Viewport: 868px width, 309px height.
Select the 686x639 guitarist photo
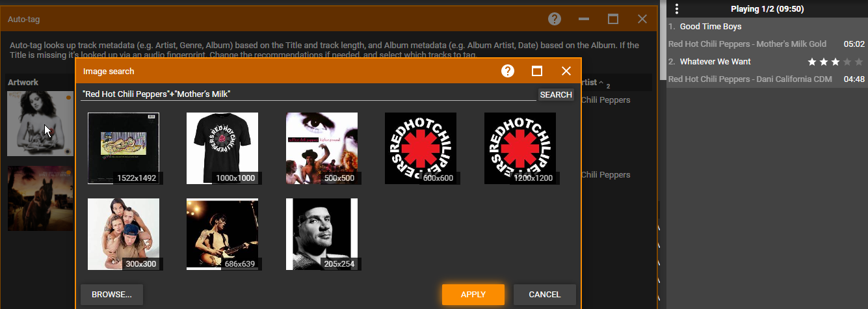click(x=222, y=234)
